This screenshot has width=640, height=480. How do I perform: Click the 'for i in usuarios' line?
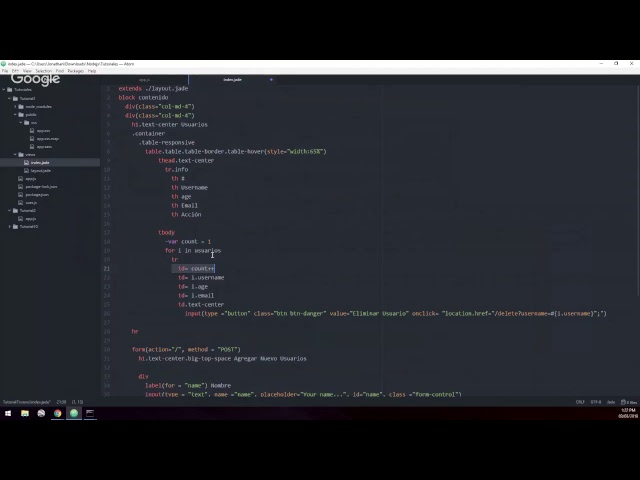coord(193,251)
